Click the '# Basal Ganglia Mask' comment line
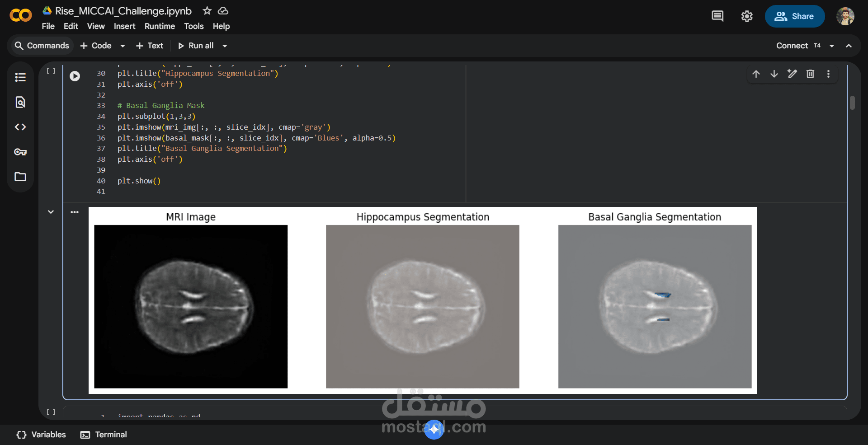Image resolution: width=868 pixels, height=445 pixels. pos(161,105)
